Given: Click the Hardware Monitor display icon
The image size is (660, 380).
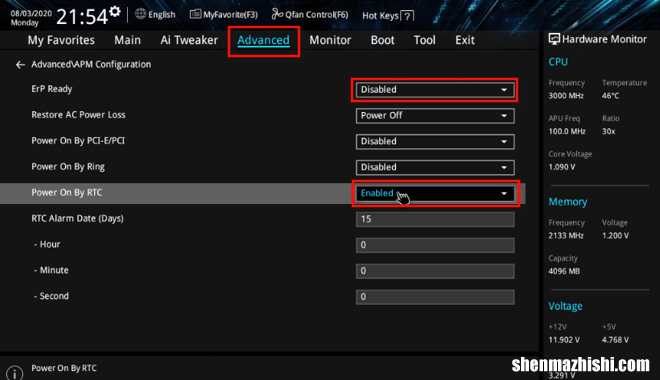Looking at the screenshot, I should 554,39.
